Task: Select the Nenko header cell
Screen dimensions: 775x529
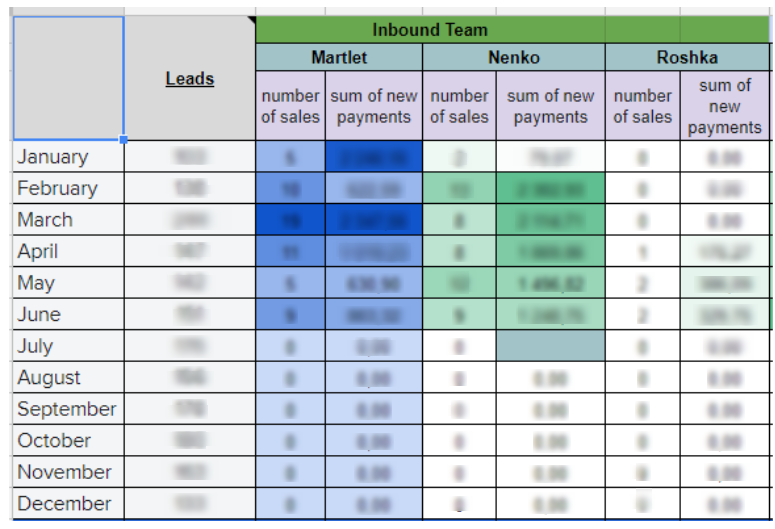Action: click(513, 57)
